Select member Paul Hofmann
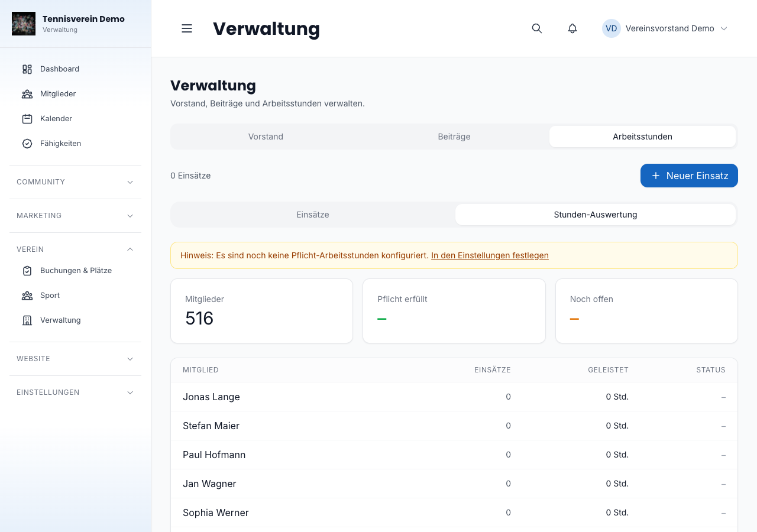The image size is (757, 532). (x=214, y=455)
